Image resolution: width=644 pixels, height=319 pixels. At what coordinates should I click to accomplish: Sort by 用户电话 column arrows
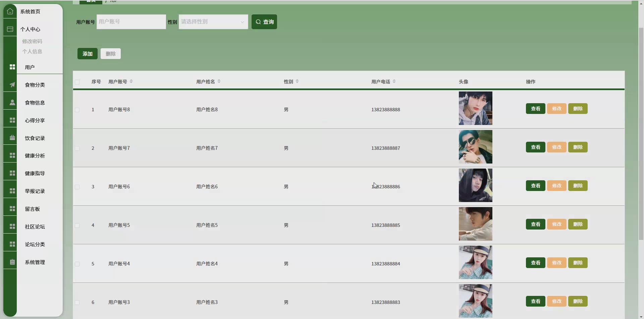pyautogui.click(x=394, y=81)
